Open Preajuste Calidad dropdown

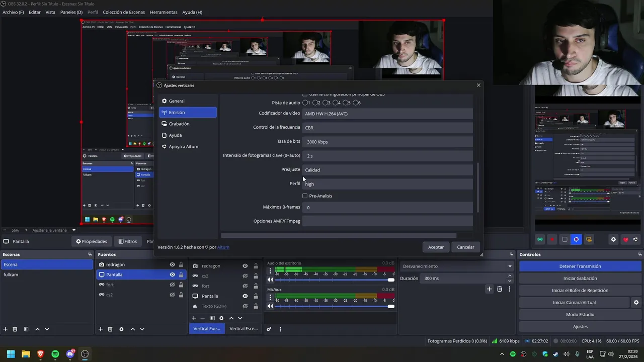387,170
